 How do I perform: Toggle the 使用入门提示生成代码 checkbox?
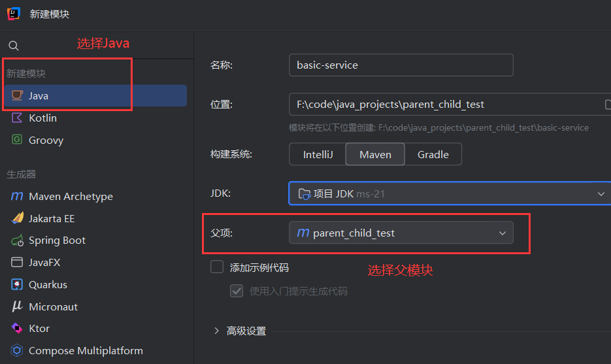point(237,291)
